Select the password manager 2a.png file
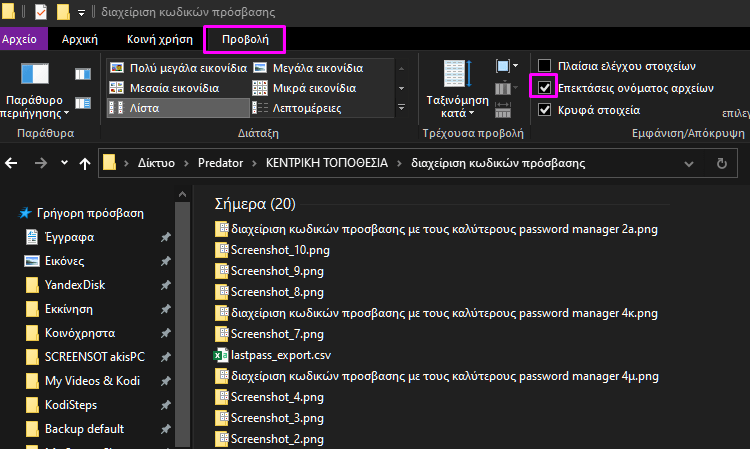This screenshot has width=750, height=449. click(436, 229)
